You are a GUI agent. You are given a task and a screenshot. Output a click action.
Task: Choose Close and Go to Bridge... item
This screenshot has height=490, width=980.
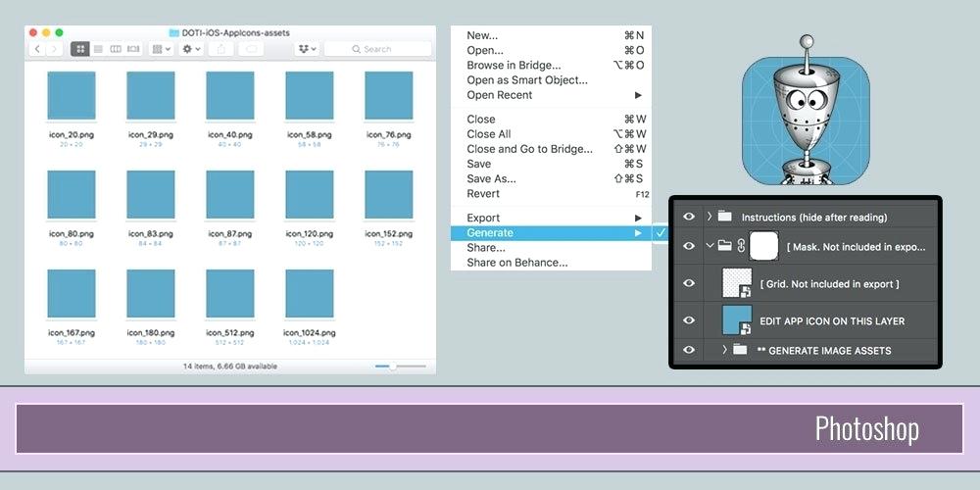551,149
